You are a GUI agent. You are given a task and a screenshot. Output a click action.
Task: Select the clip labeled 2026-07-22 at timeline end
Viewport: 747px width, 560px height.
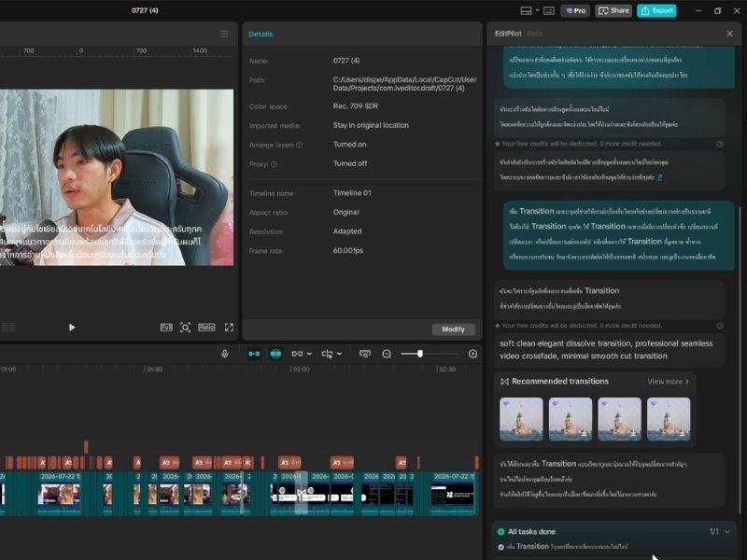tap(453, 493)
